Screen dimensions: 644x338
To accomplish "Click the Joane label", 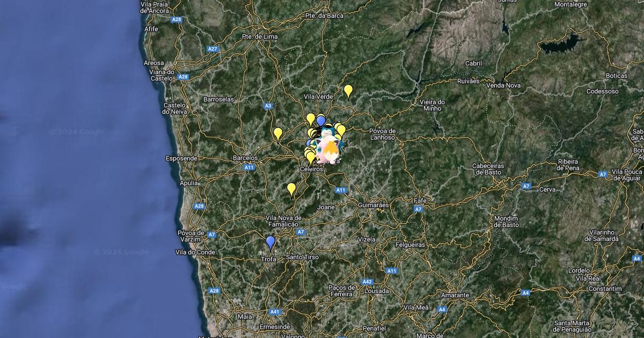I will coord(326,207).
